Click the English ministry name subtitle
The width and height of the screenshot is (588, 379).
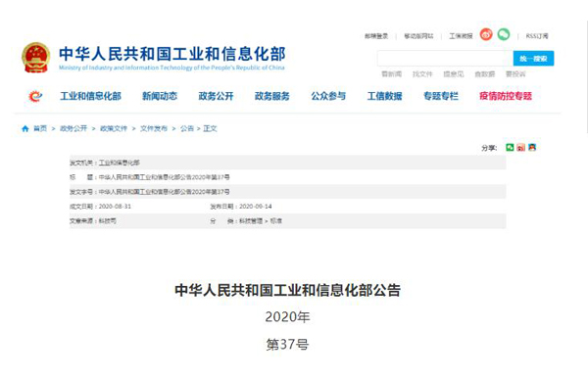click(171, 68)
